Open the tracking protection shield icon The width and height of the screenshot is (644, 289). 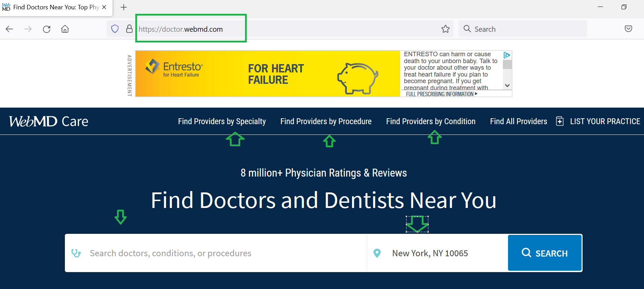[x=115, y=29]
